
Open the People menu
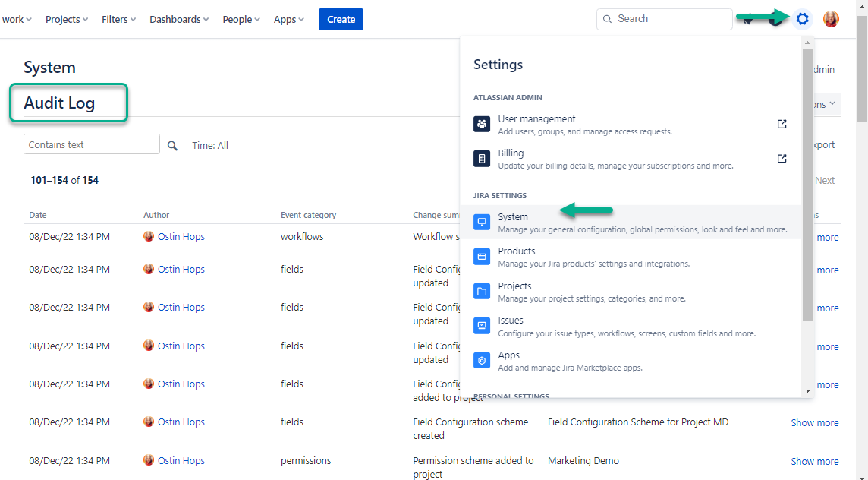(241, 19)
